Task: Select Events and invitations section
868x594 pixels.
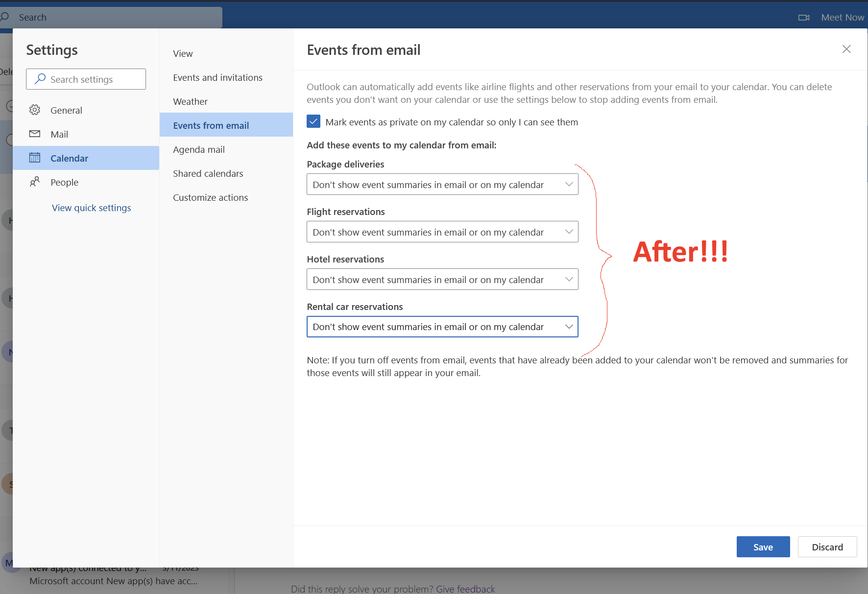Action: (226, 77)
